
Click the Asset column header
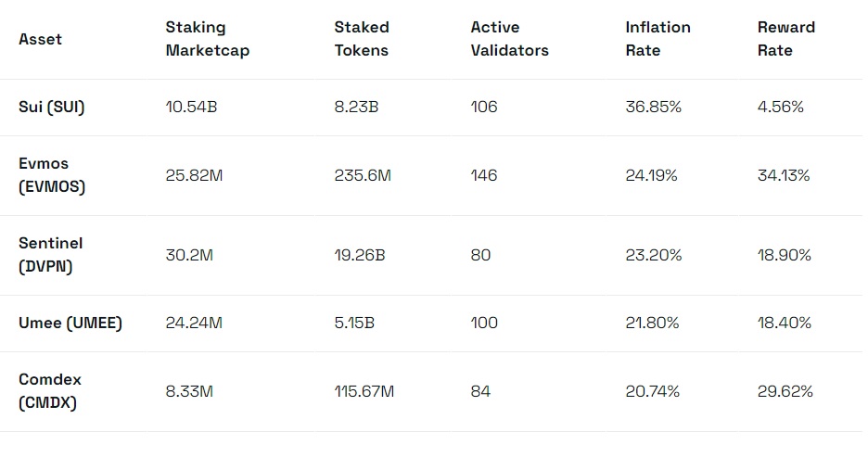coord(40,40)
